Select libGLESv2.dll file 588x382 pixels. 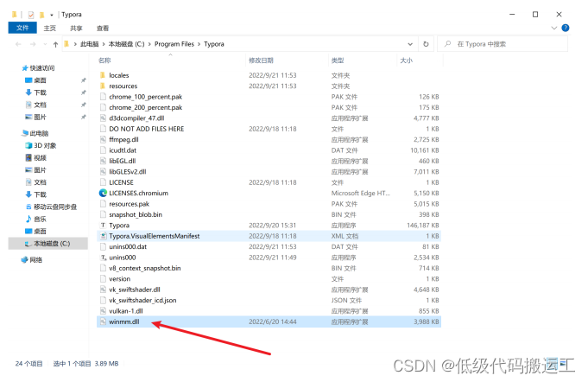click(x=128, y=171)
